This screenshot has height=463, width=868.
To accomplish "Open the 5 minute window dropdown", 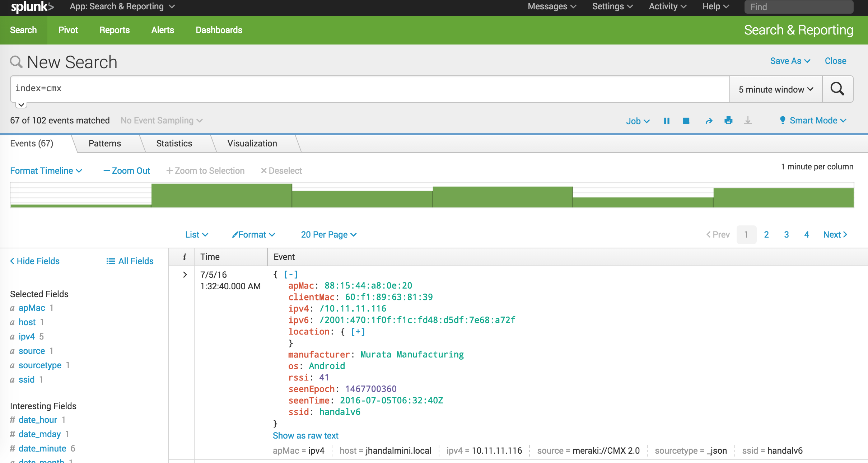I will coord(776,88).
